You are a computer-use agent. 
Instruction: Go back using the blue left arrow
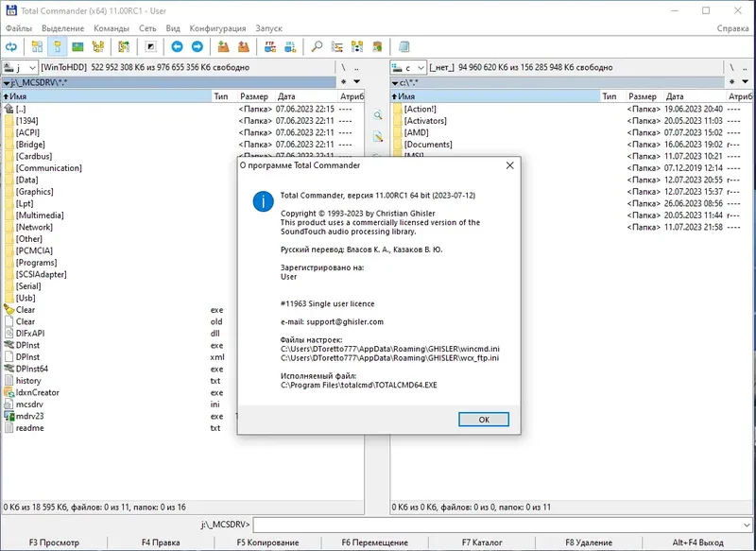click(177, 46)
